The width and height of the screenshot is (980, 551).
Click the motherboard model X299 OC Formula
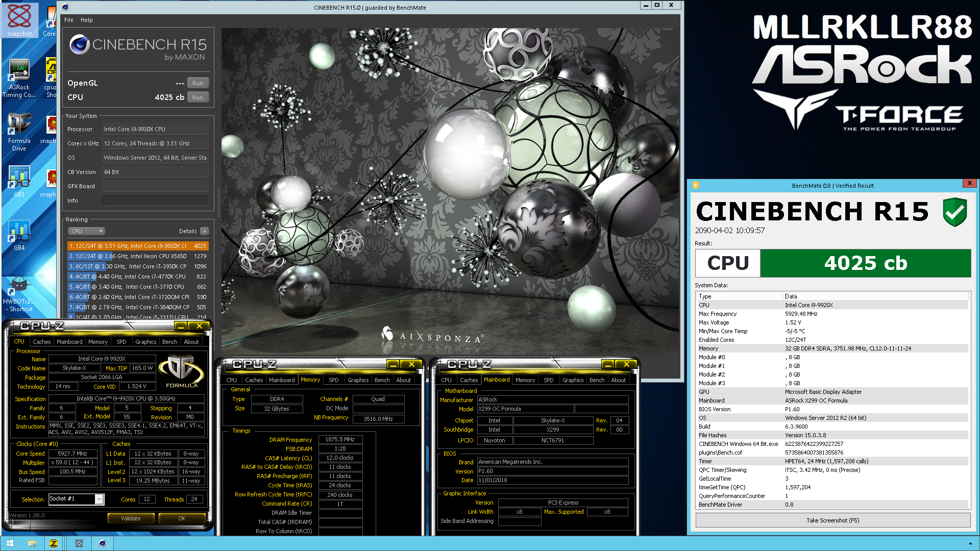[525, 409]
